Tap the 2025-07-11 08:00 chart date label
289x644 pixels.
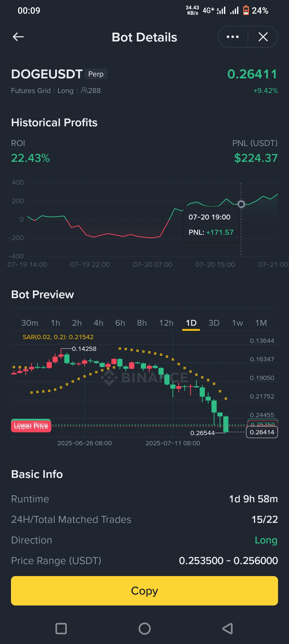click(x=173, y=443)
